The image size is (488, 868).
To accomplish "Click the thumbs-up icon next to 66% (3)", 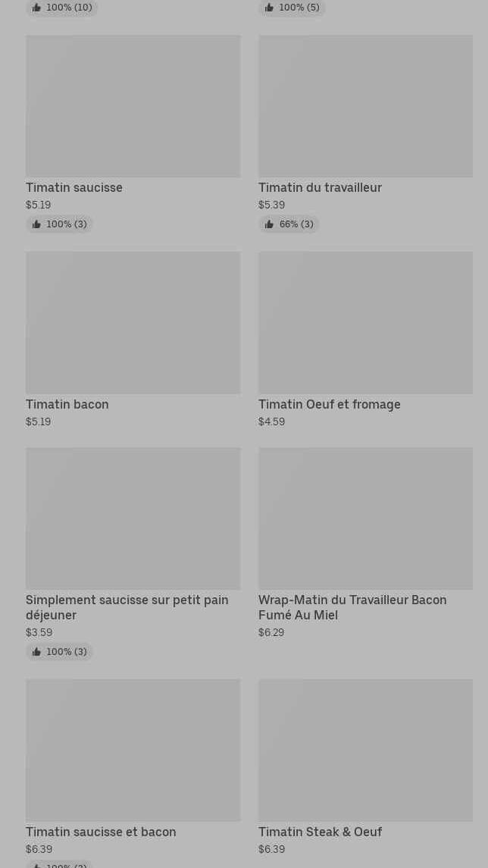I will pyautogui.click(x=269, y=224).
